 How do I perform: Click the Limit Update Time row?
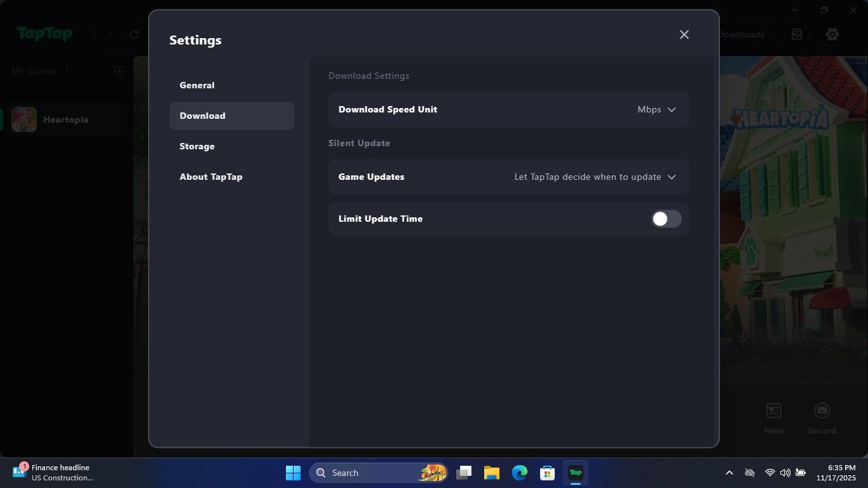click(508, 219)
